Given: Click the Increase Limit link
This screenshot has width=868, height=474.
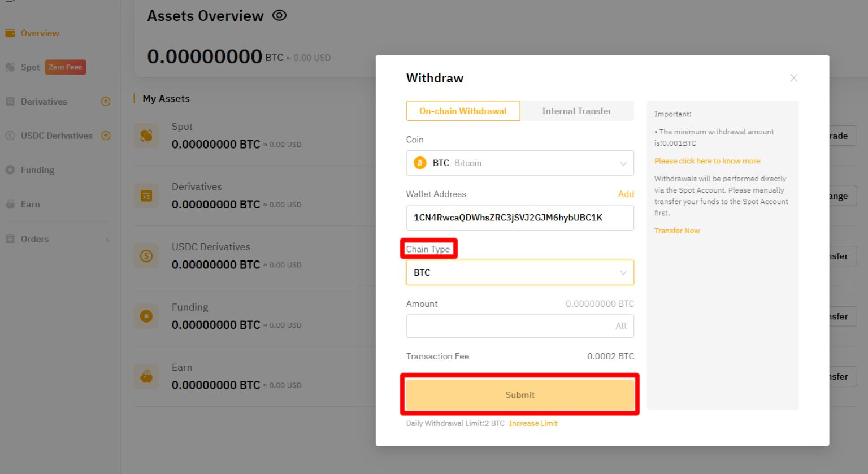Looking at the screenshot, I should point(533,423).
